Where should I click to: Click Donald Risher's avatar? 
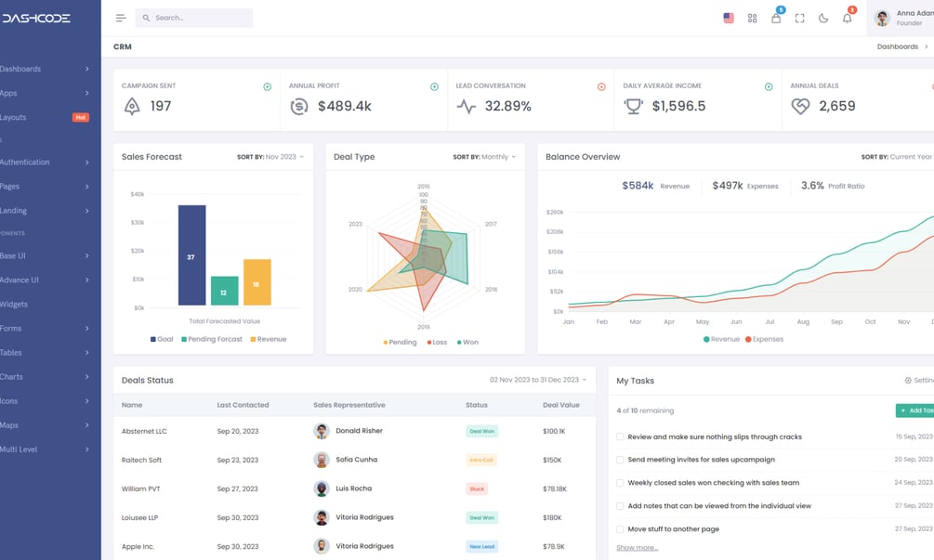(x=322, y=431)
